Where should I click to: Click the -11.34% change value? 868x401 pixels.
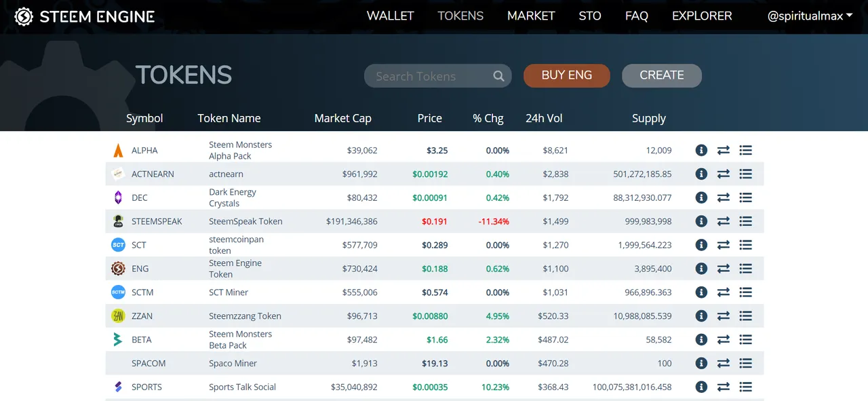point(494,221)
